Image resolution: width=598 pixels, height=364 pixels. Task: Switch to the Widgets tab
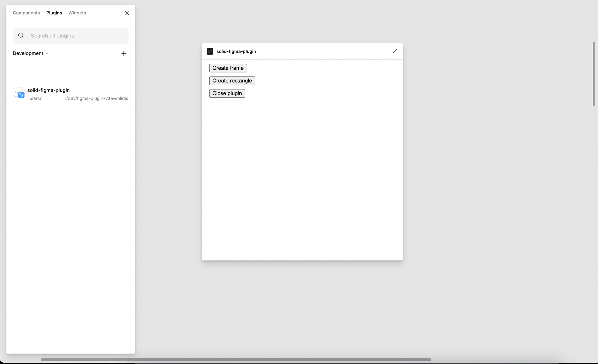coord(77,13)
